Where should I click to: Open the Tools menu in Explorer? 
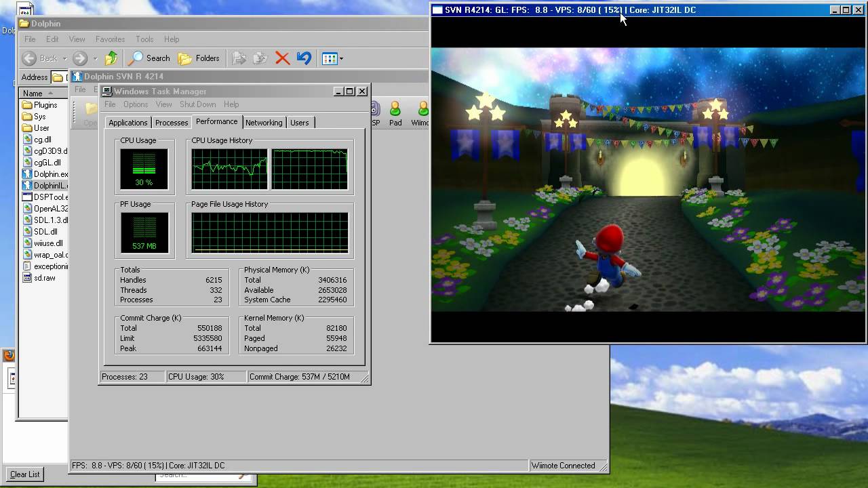[x=144, y=39]
